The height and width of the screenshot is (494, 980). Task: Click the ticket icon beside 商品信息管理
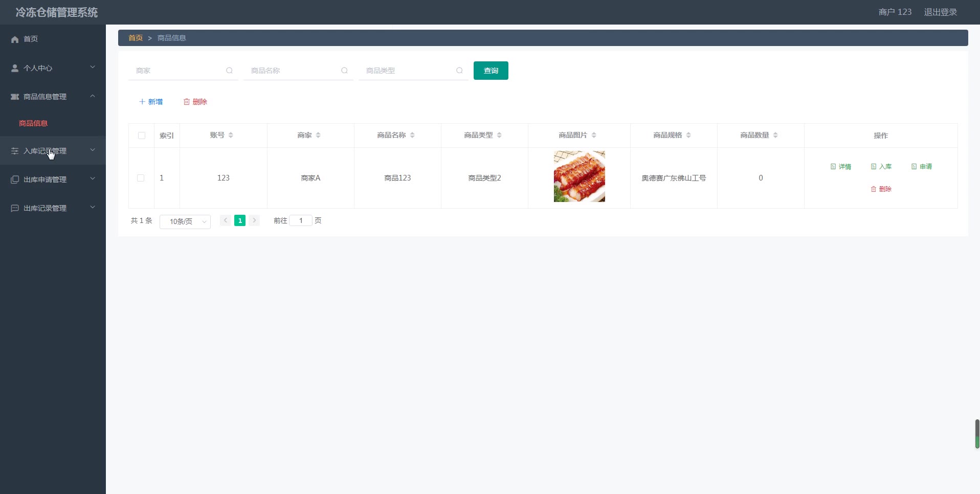(15, 97)
